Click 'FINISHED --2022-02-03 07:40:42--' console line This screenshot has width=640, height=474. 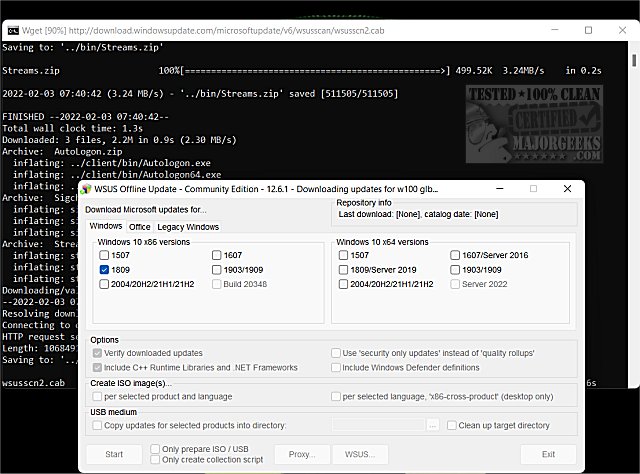[85, 117]
